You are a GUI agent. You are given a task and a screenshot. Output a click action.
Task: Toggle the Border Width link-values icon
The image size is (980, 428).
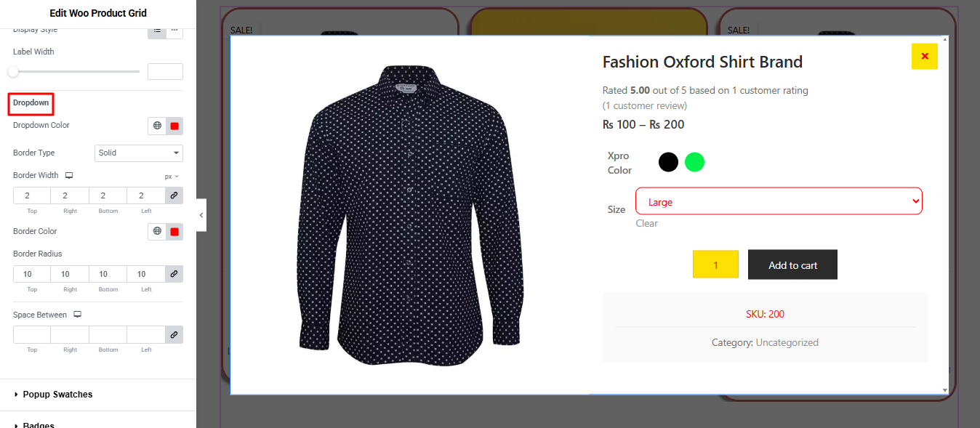pos(174,195)
